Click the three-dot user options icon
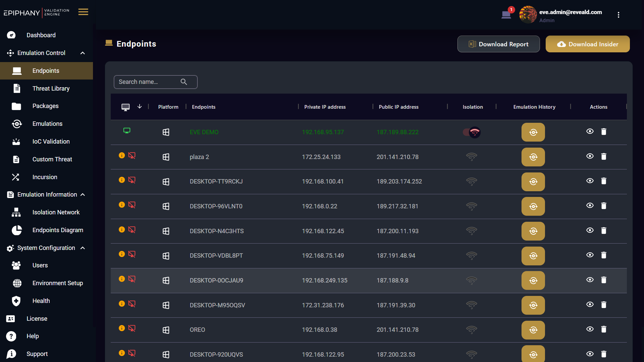 click(x=618, y=15)
